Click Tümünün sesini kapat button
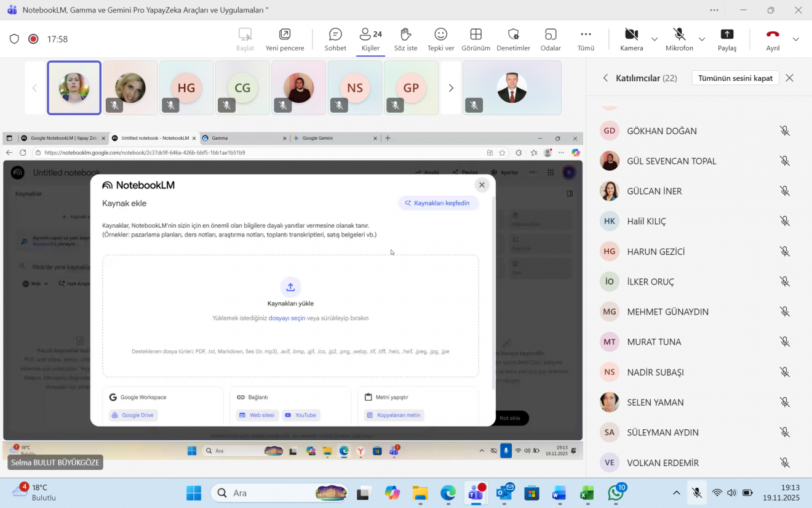 (735, 78)
